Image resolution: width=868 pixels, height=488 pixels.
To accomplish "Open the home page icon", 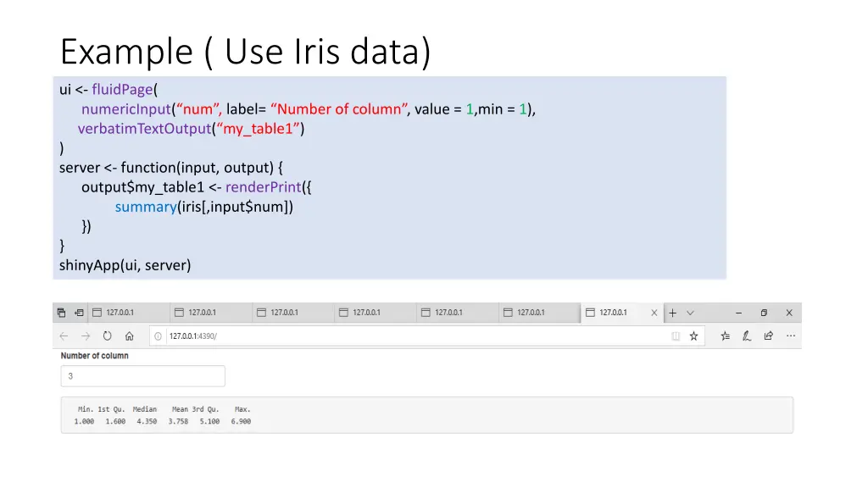I will coord(130,335).
